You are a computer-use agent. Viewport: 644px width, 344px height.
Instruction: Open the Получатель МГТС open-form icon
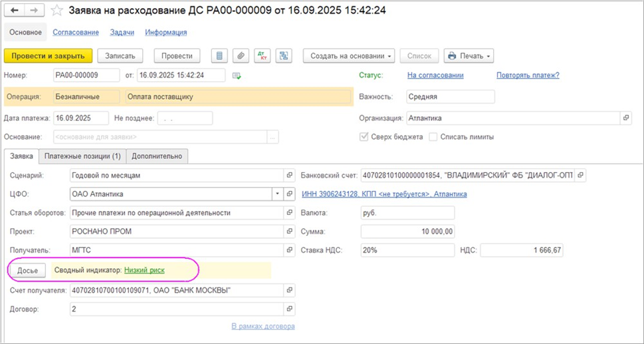(x=290, y=250)
